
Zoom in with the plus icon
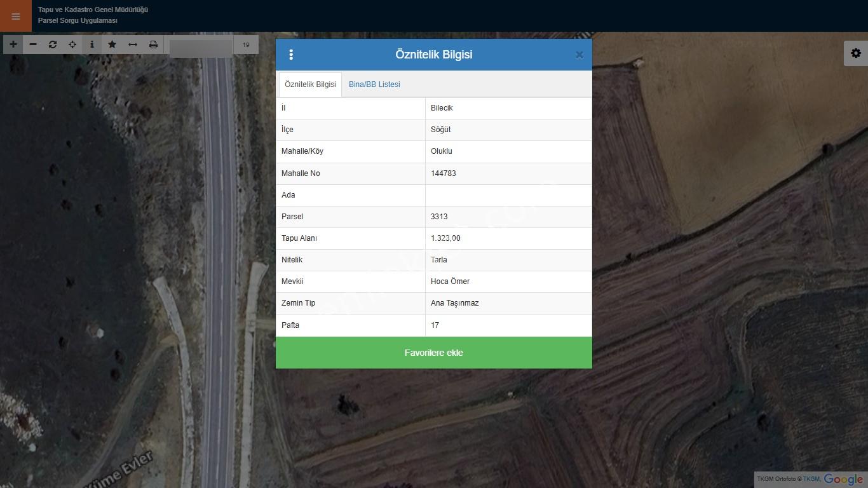[x=13, y=44]
